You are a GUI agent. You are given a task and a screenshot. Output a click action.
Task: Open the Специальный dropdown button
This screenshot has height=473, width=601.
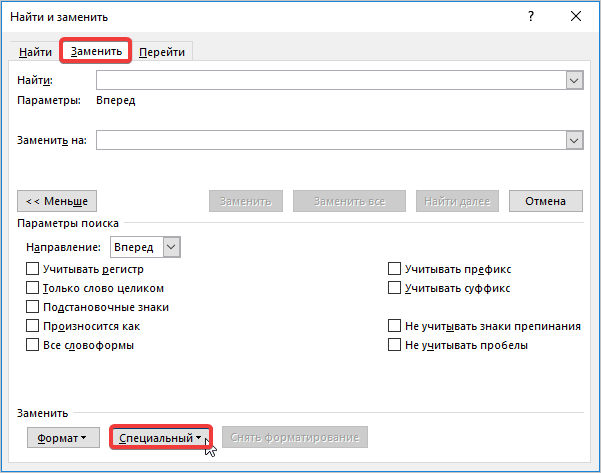click(x=160, y=438)
